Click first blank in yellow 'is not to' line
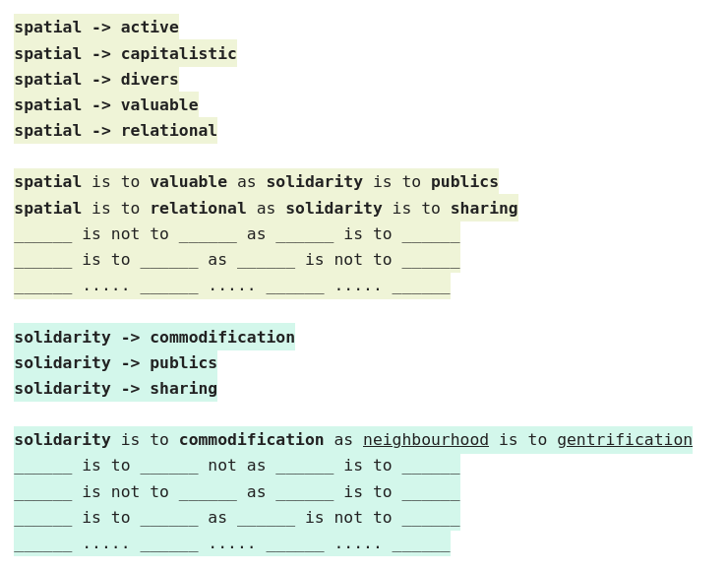This screenshot has width=728, height=571. 43,233
